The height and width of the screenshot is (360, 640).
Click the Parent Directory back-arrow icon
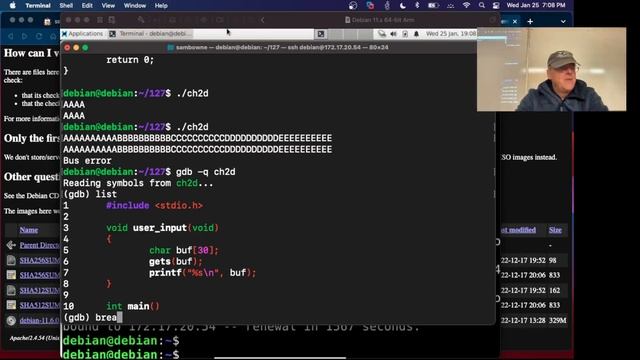pos(11,245)
